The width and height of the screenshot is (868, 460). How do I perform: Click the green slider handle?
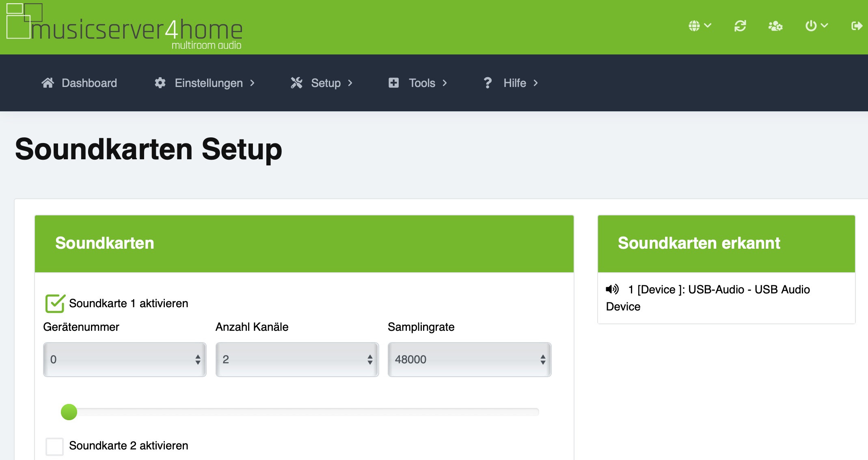(x=69, y=412)
